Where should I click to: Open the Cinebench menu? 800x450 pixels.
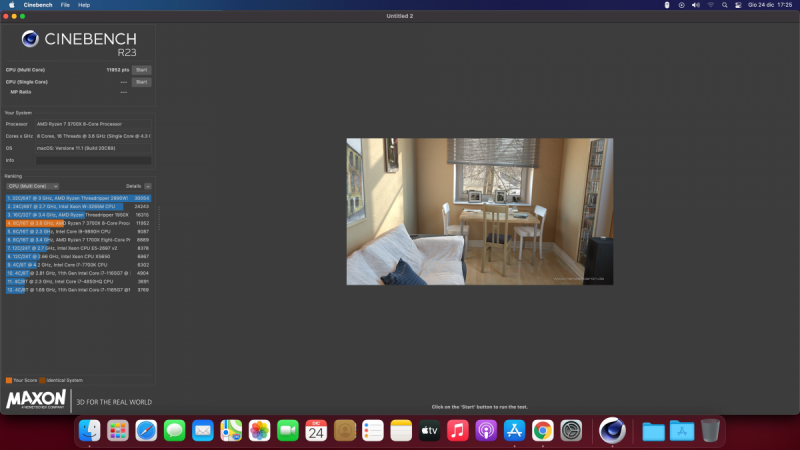click(x=38, y=5)
